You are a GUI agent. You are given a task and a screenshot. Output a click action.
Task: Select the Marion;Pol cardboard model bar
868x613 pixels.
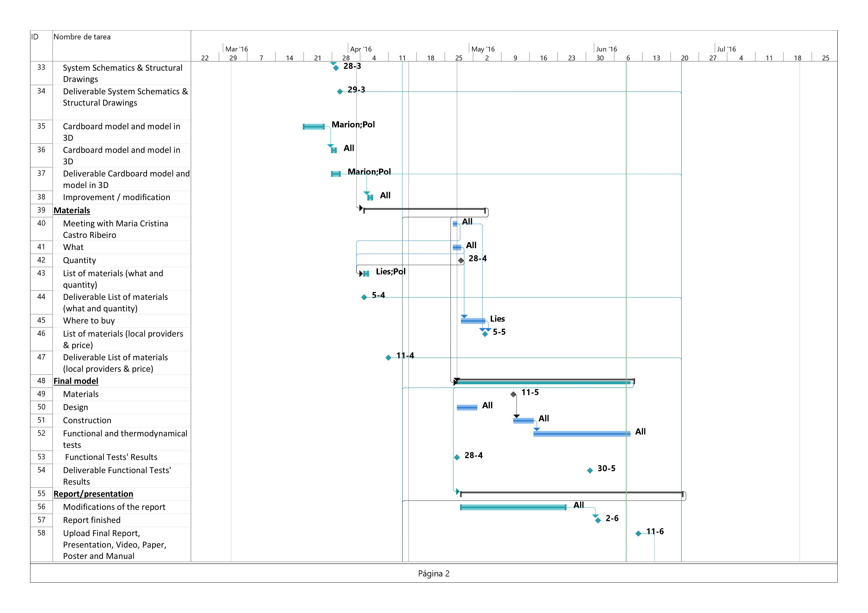[313, 127]
